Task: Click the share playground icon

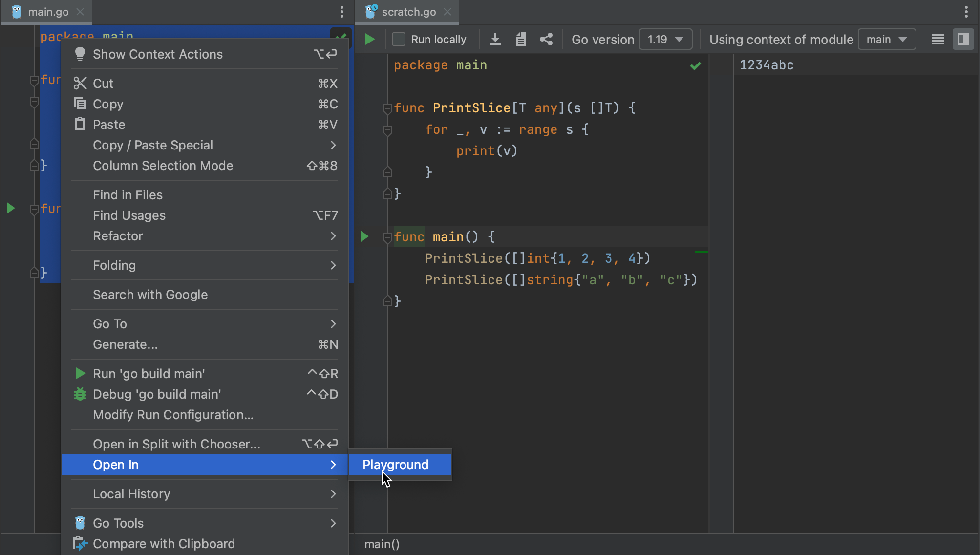Action: (x=546, y=39)
